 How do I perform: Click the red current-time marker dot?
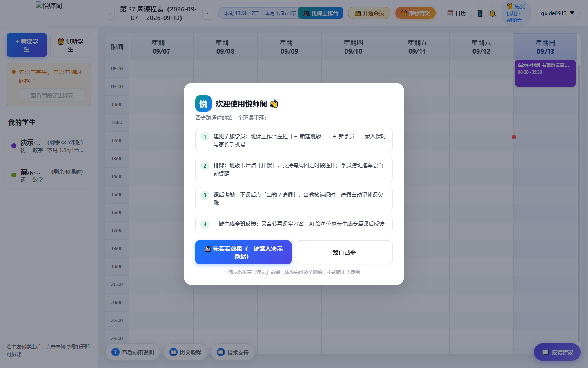514,137
